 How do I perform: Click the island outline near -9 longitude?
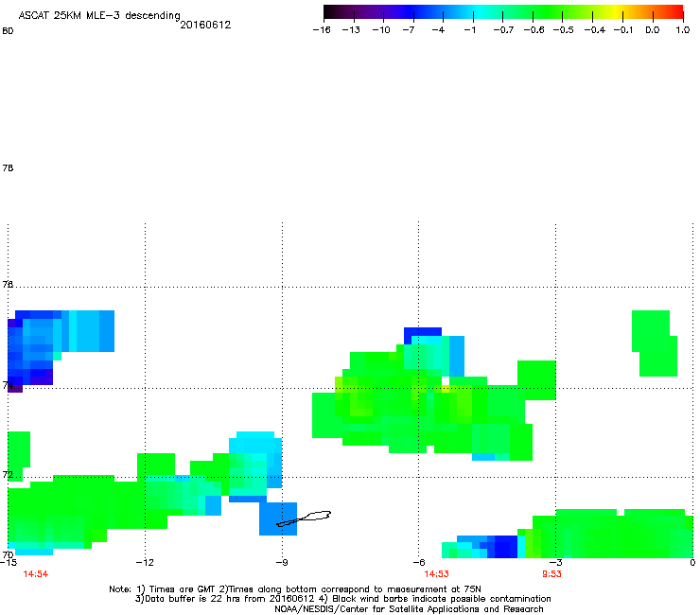[x=304, y=518]
